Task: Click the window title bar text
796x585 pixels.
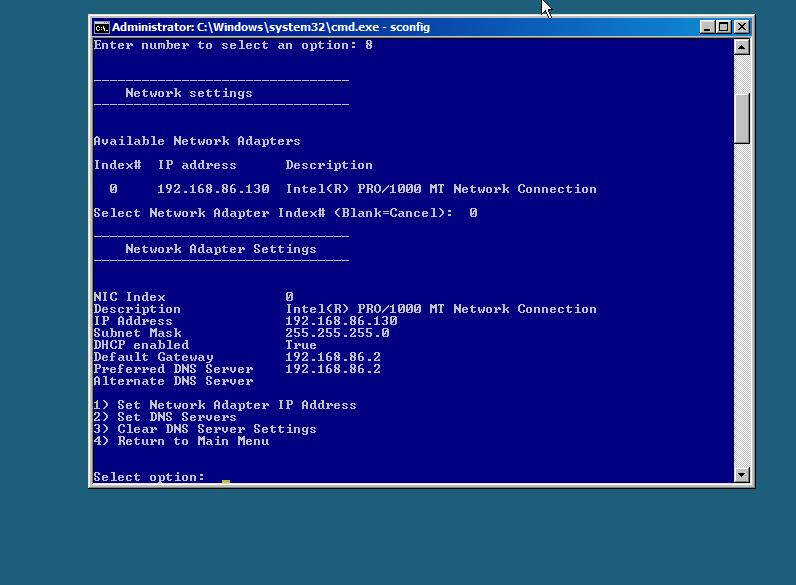Action: 271,27
